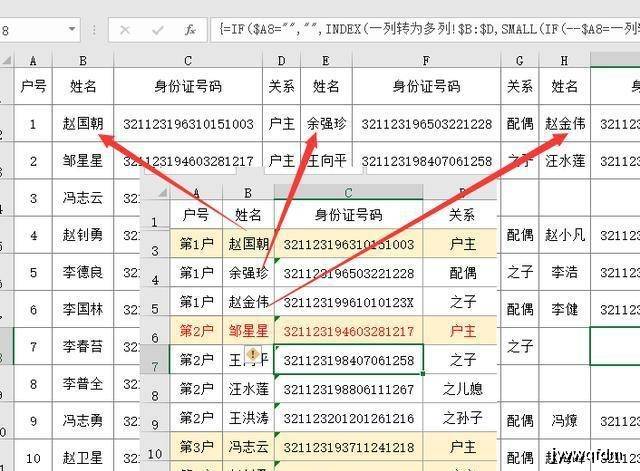Open the Insert Function fx icon
The height and width of the screenshot is (471, 640).
click(x=190, y=30)
